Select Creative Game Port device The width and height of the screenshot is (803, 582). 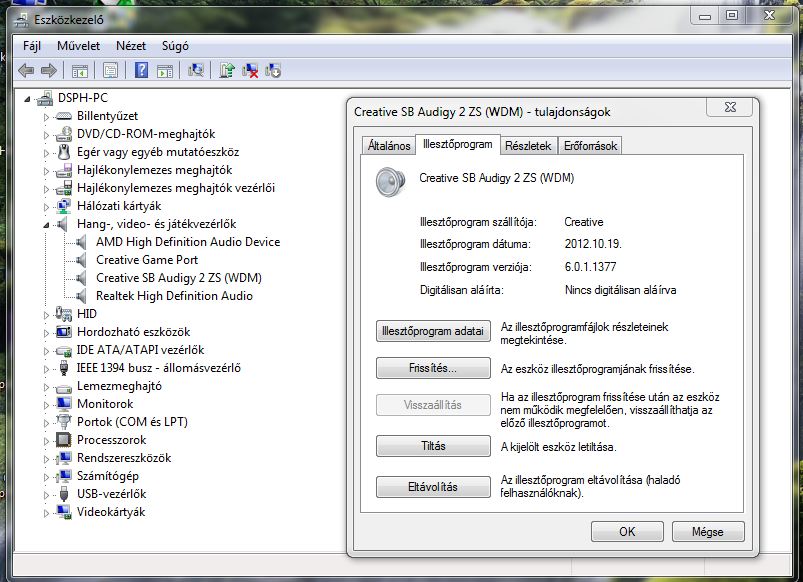(146, 260)
